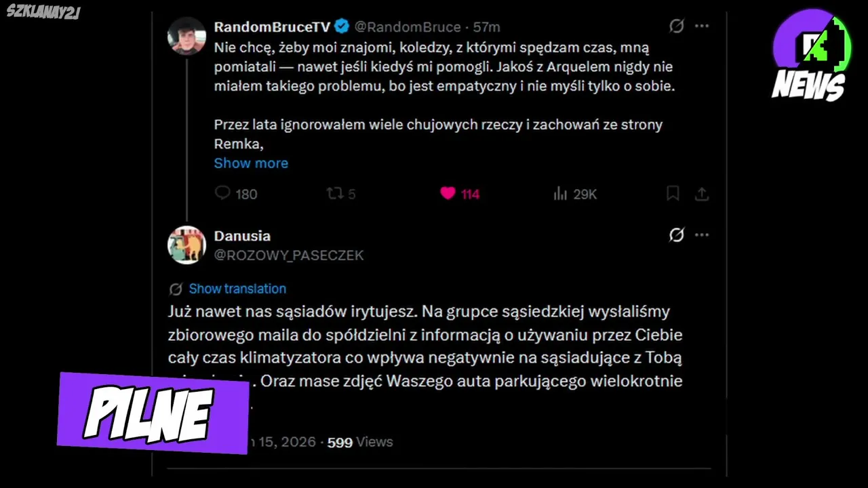Bookmark RandomBruceTV's tweet
The image size is (868, 488).
673,194
